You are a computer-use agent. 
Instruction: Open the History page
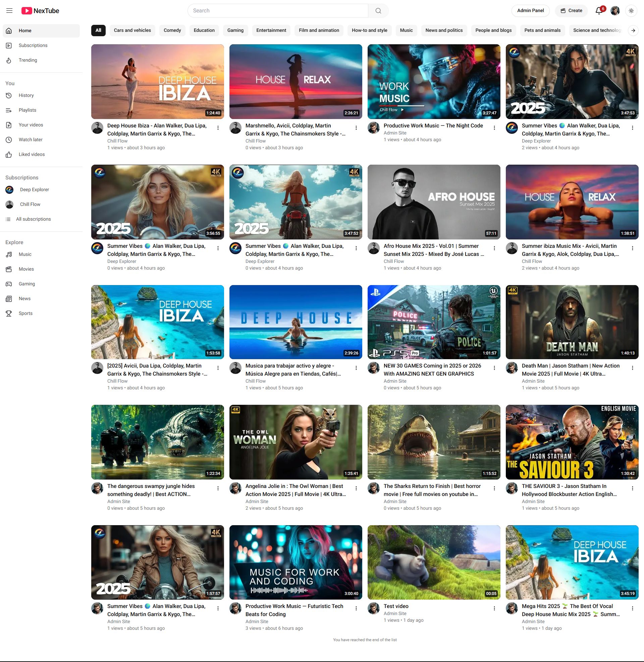coord(26,95)
